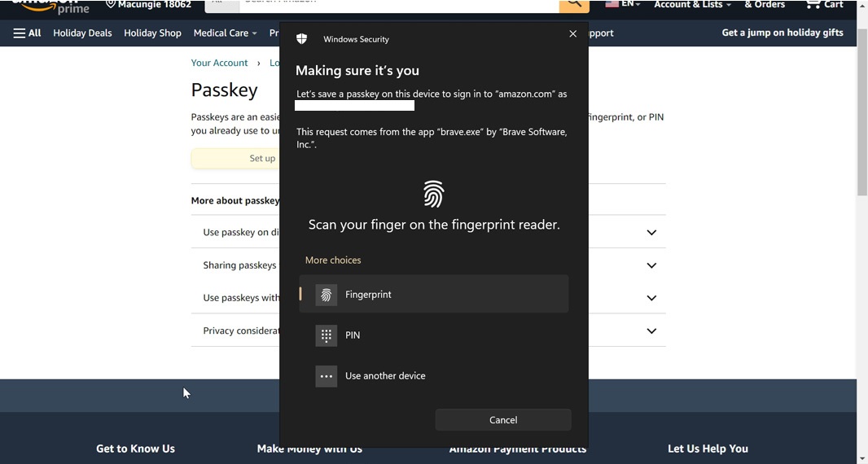
Task: Pick the Use another device option
Action: point(385,376)
